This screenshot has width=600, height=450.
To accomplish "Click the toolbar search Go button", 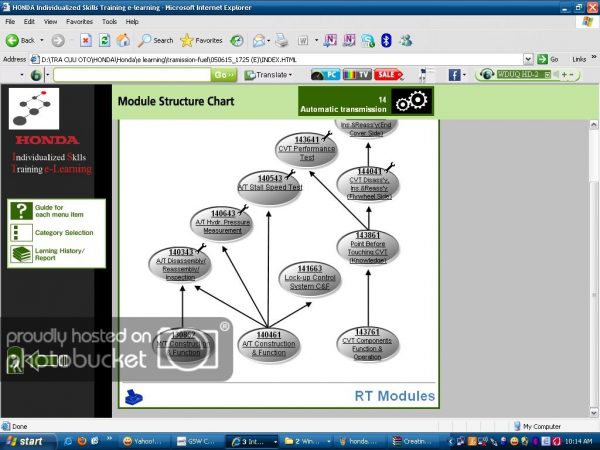I will (224, 75).
